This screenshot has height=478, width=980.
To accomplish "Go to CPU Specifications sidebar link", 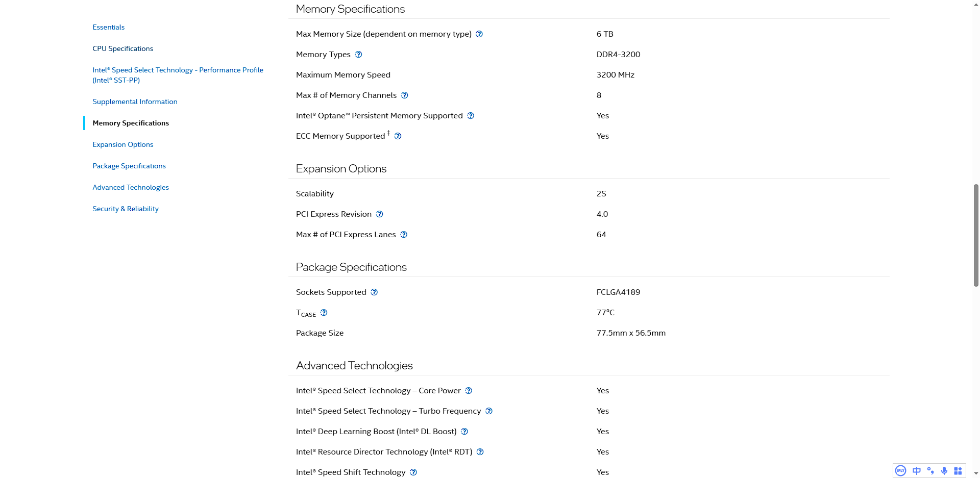I will [x=123, y=48].
